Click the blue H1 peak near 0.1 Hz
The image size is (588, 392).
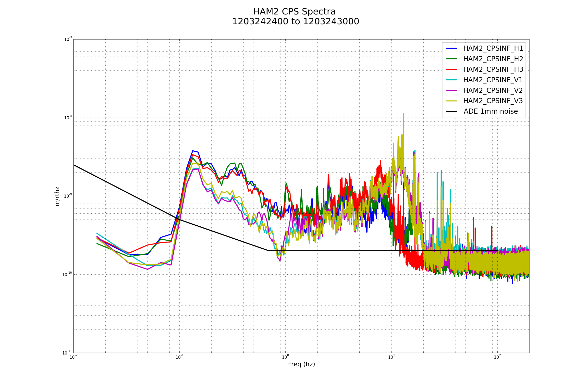click(x=193, y=151)
